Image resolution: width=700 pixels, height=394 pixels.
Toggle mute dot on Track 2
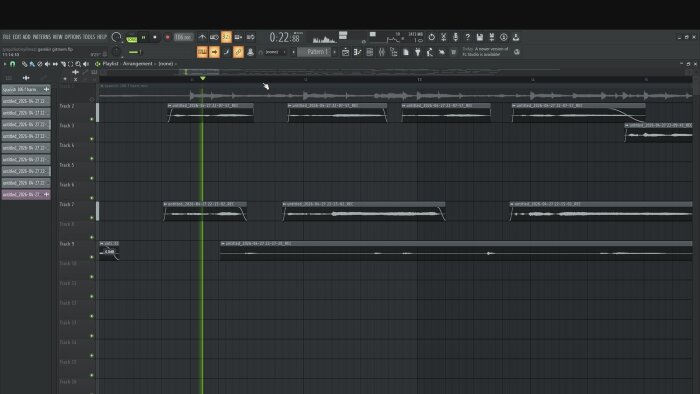click(92, 119)
